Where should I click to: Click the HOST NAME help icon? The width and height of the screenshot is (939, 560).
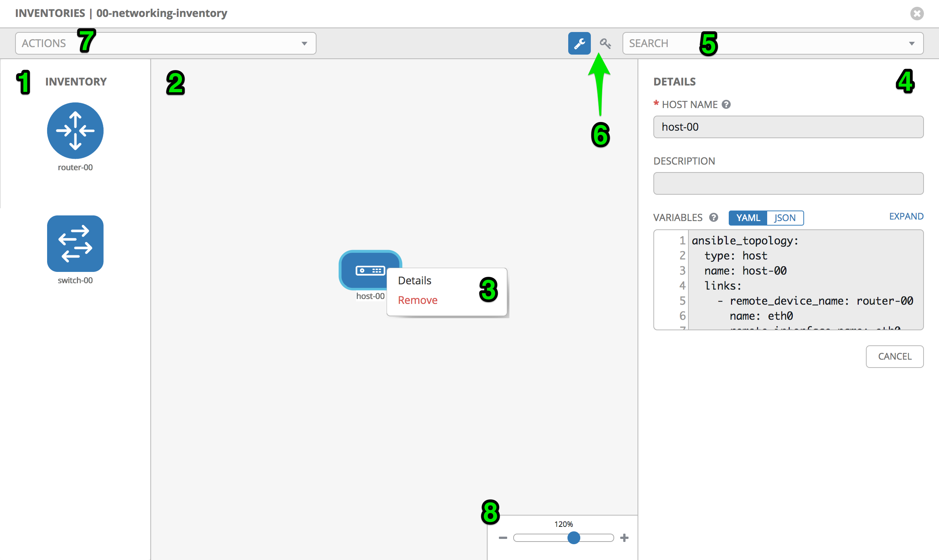click(726, 105)
